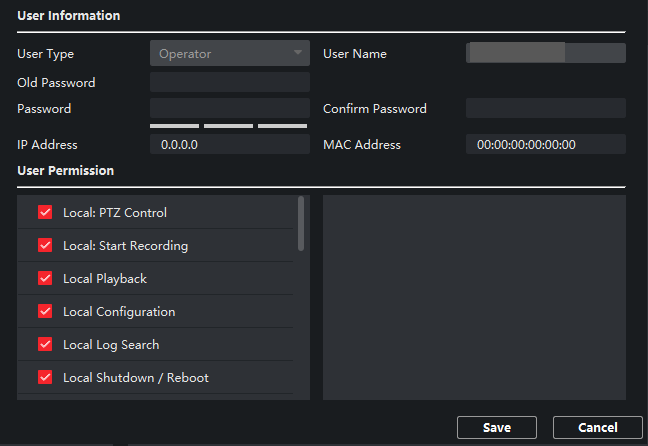
Task: Toggle Local: Start Recording checkbox
Action: (45, 246)
